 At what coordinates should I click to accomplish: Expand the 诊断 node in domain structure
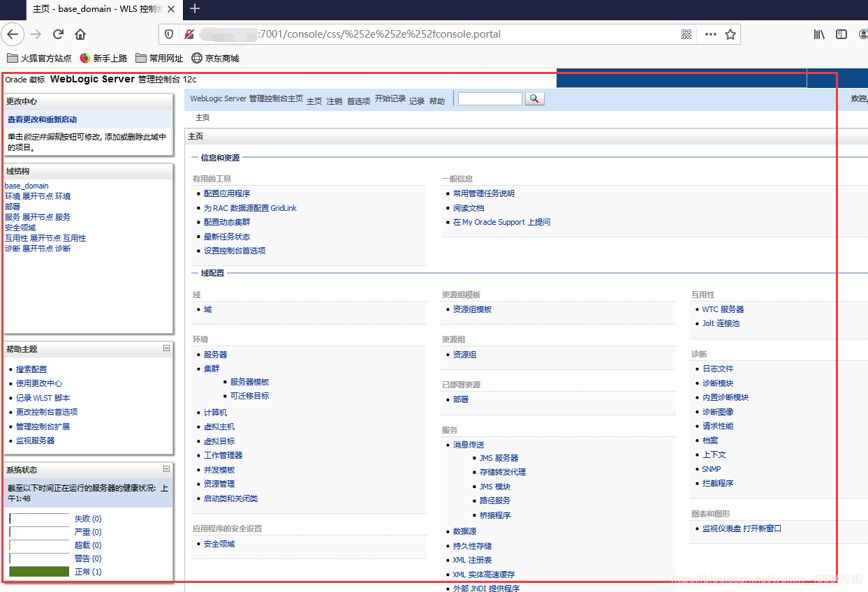[x=38, y=249]
